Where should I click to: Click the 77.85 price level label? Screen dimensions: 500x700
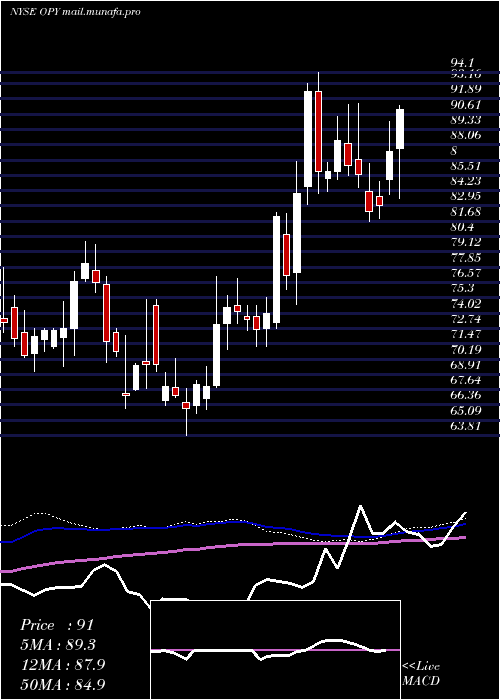pyautogui.click(x=466, y=258)
